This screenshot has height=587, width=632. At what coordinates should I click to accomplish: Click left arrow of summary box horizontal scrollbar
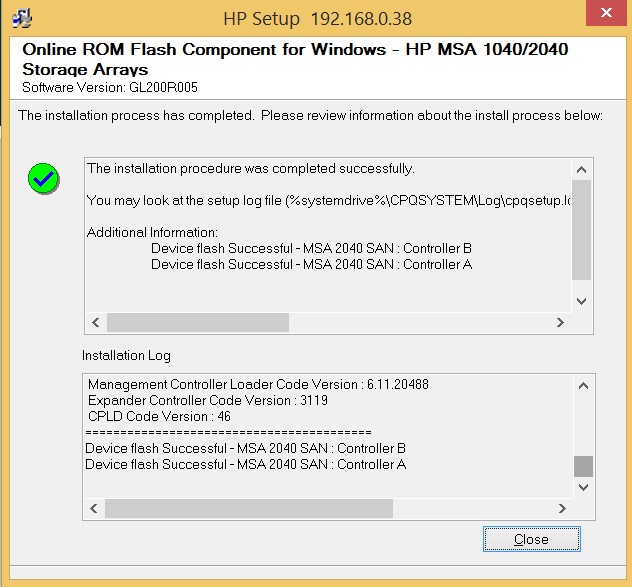pos(96,323)
